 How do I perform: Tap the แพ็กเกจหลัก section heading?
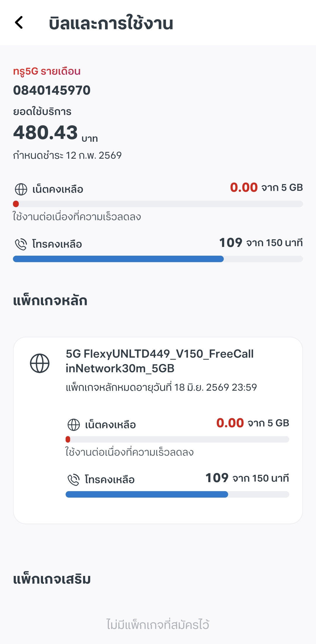click(50, 301)
